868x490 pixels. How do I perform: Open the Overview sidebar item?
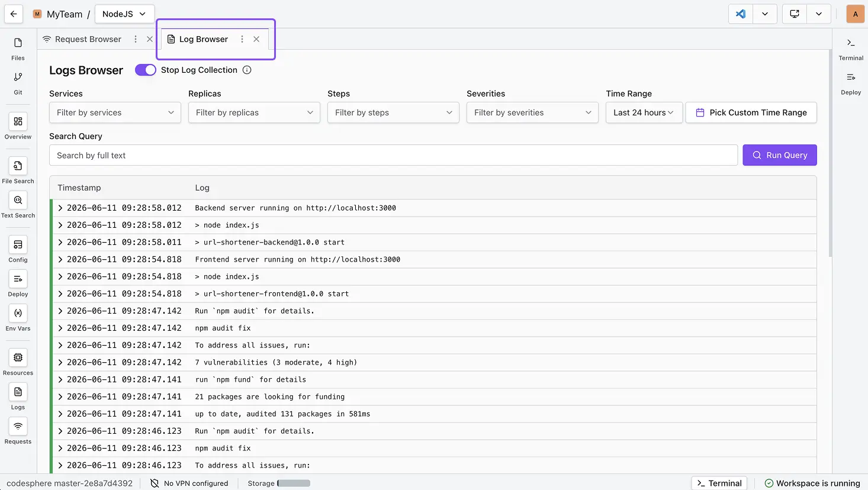point(18,127)
